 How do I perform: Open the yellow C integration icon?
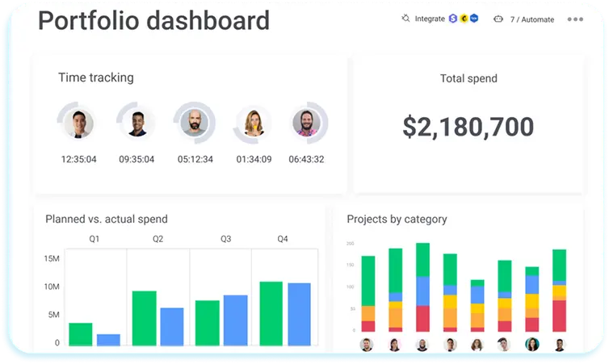pos(464,19)
